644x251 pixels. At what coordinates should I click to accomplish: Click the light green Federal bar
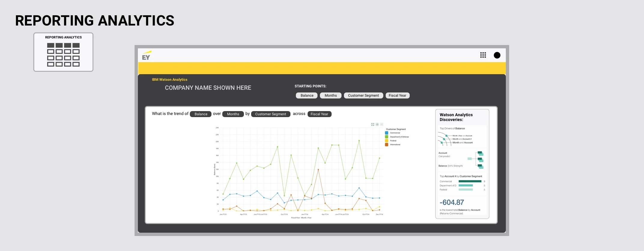pyautogui.click(x=466, y=190)
